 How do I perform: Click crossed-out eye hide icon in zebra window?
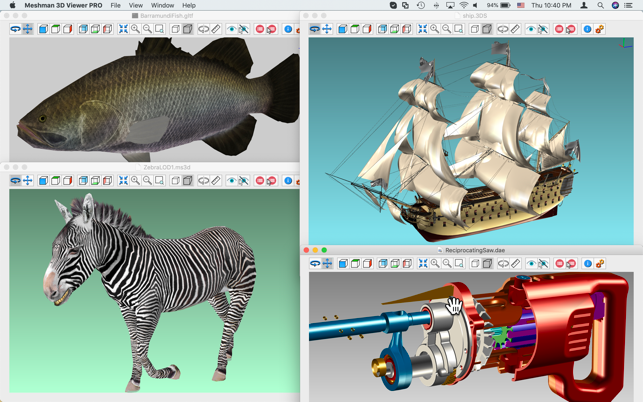tap(244, 180)
